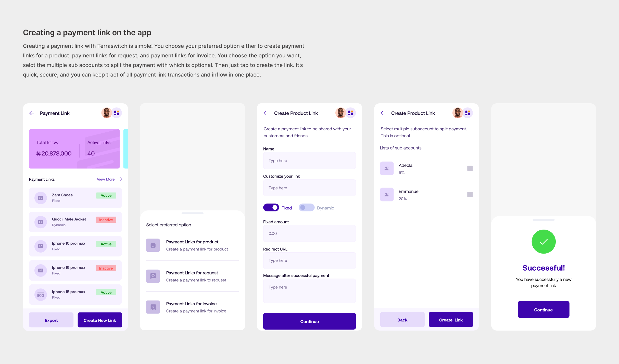619x364 pixels.
Task: Click the green success checkmark icon
Action: pos(544,242)
